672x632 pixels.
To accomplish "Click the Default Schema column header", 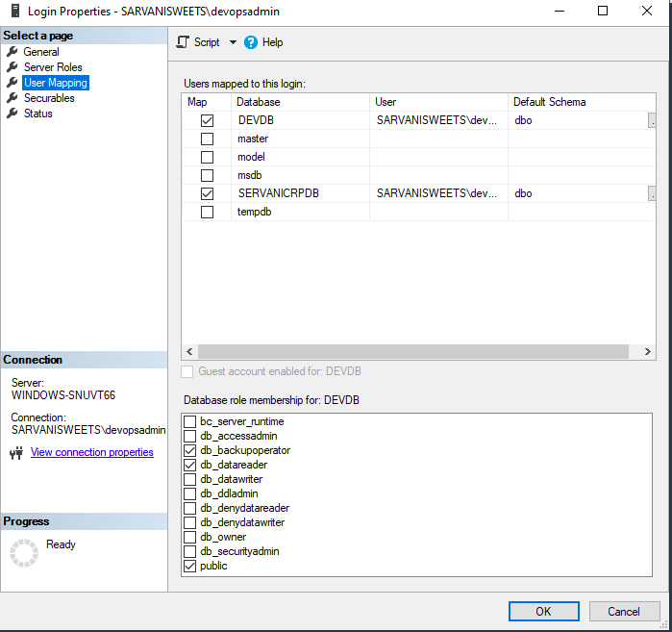I will [x=582, y=102].
